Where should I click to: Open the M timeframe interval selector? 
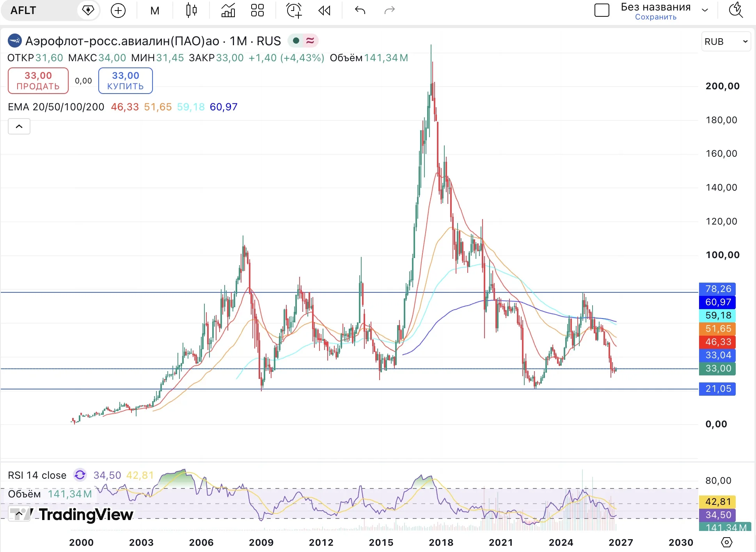point(155,11)
